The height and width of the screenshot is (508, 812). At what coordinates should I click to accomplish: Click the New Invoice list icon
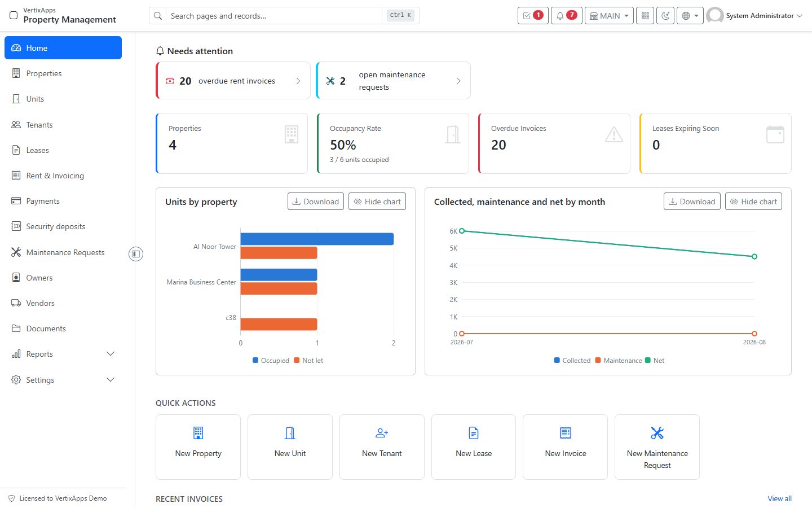coord(566,433)
